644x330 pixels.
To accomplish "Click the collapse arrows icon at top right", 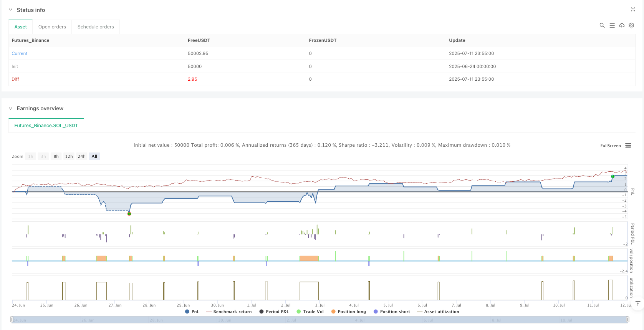I will point(633,10).
